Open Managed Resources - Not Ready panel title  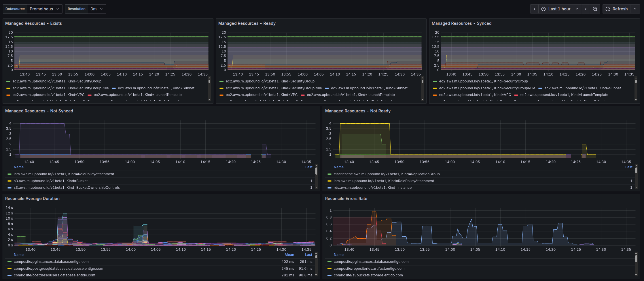tap(358, 111)
